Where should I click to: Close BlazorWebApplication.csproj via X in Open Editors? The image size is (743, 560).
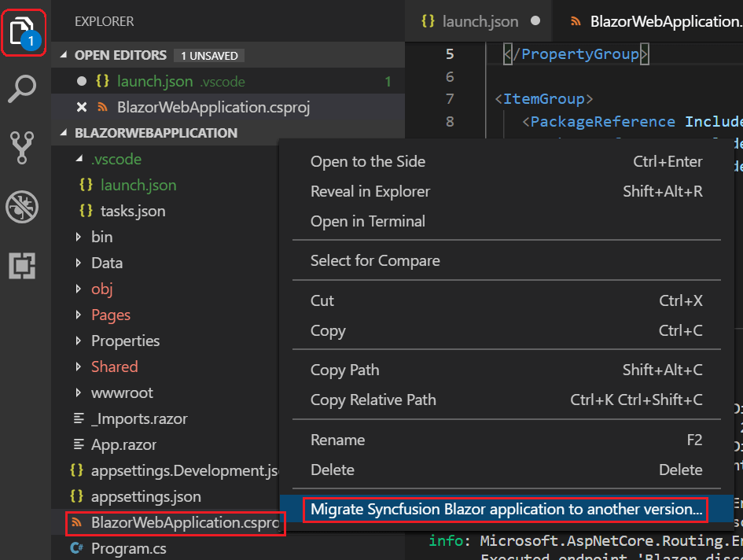pos(81,108)
